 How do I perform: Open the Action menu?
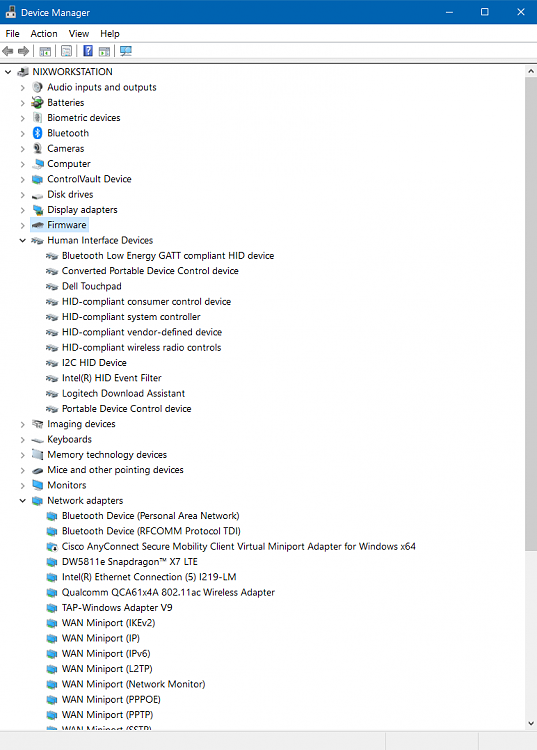[44, 33]
